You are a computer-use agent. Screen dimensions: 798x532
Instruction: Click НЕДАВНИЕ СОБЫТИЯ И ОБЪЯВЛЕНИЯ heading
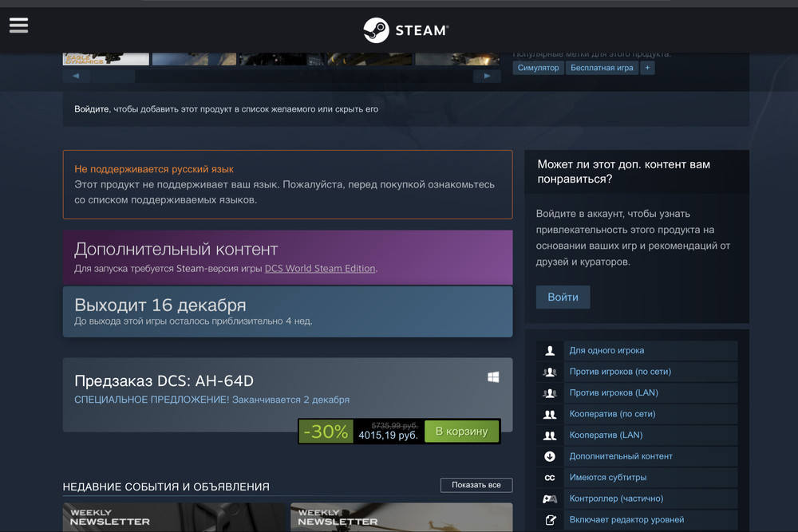[x=166, y=487]
